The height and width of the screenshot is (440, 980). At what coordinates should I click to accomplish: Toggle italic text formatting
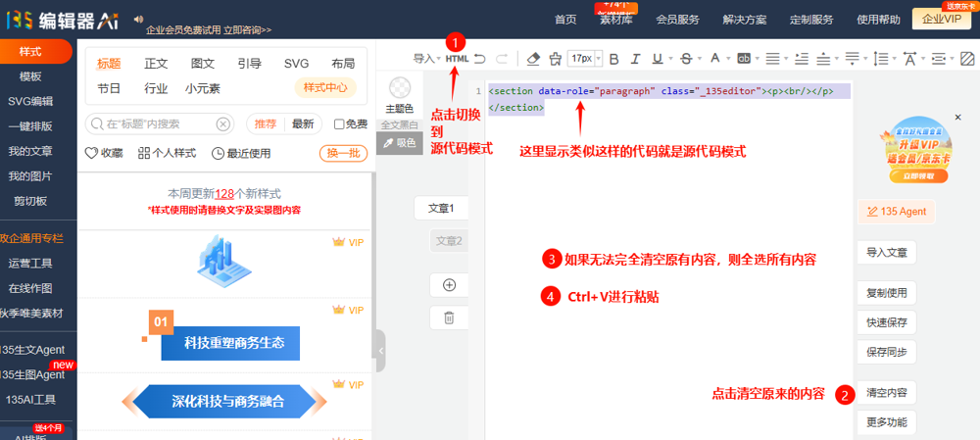pyautogui.click(x=636, y=59)
